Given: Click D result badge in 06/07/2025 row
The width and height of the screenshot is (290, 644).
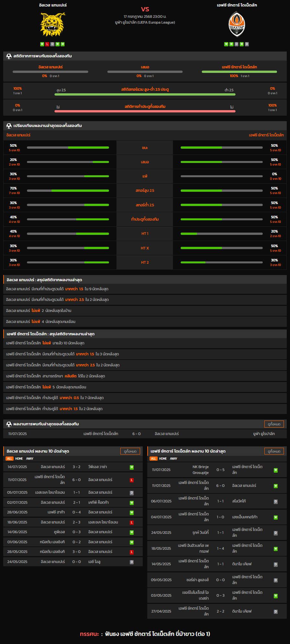Looking at the screenshot, I should (276, 501).
